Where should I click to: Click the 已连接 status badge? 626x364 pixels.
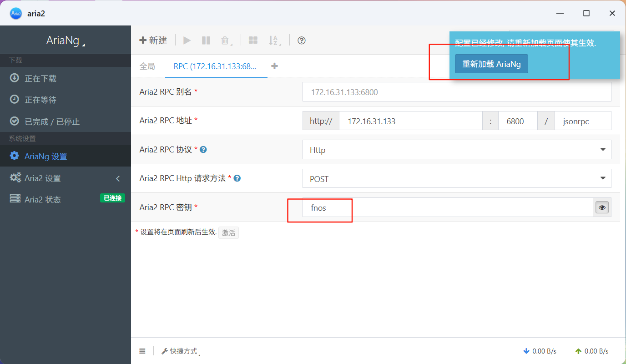click(x=112, y=198)
